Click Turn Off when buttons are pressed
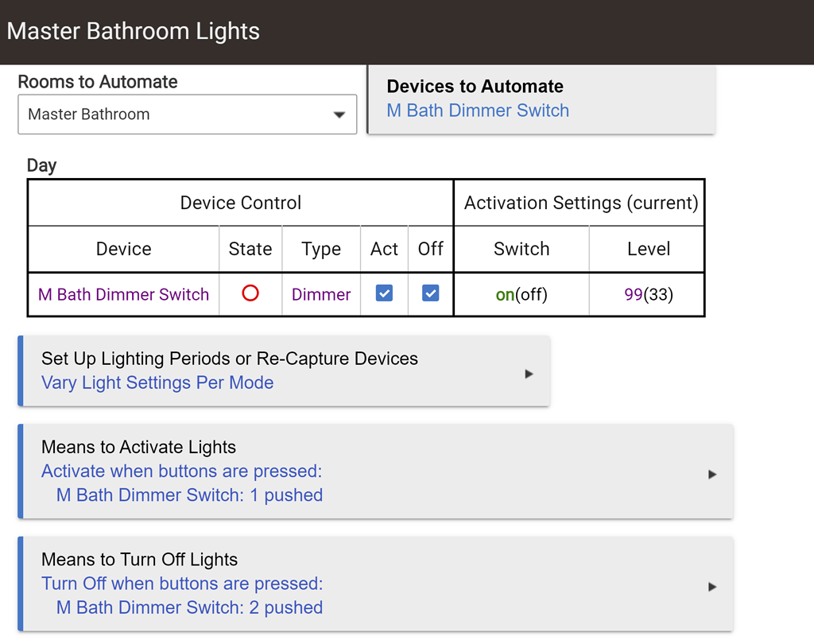The image size is (814, 644). (181, 583)
